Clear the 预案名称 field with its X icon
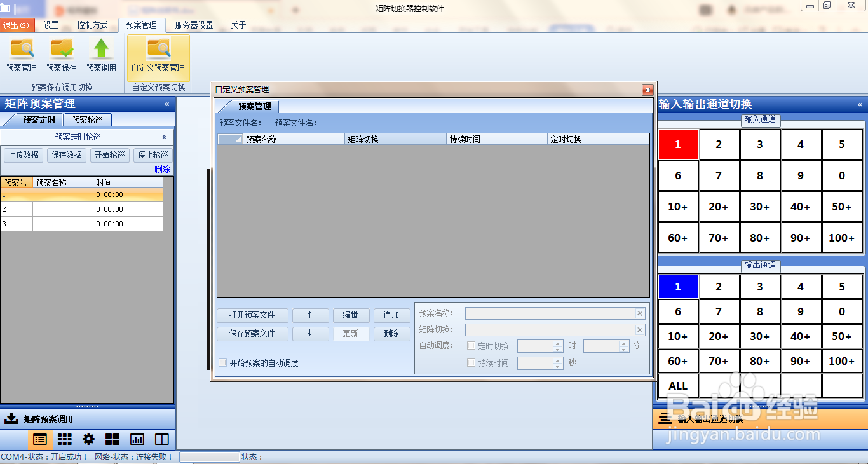The width and height of the screenshot is (868, 464). click(640, 313)
